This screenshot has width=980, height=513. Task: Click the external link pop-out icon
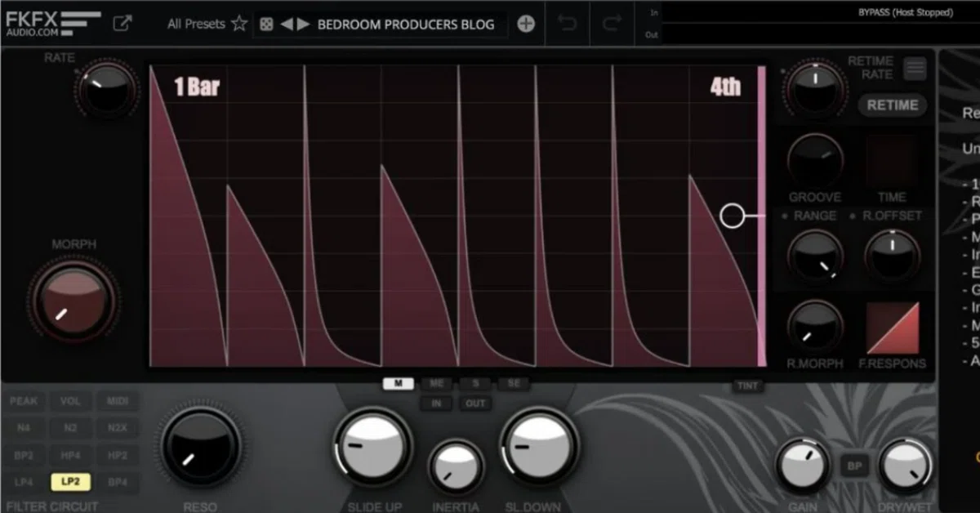122,23
